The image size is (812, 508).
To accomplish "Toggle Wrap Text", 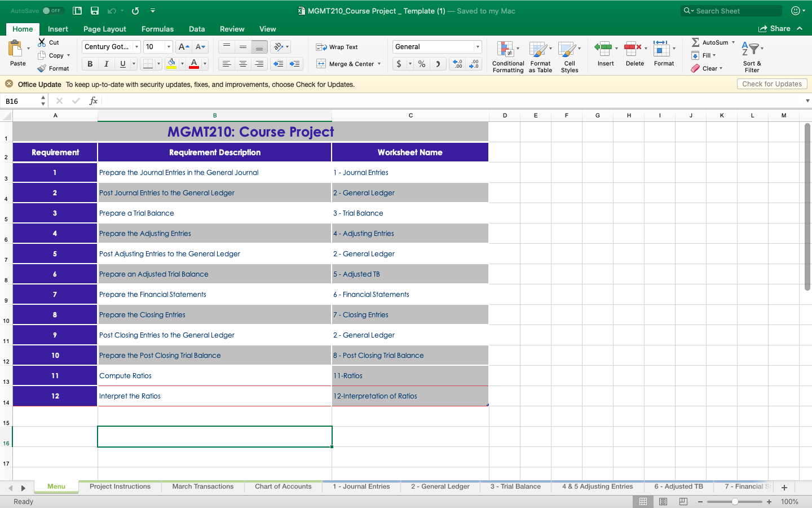I will pyautogui.click(x=337, y=47).
